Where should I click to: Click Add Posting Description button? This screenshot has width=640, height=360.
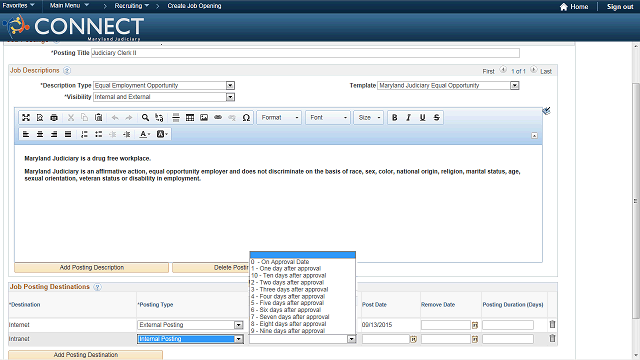(x=91, y=267)
